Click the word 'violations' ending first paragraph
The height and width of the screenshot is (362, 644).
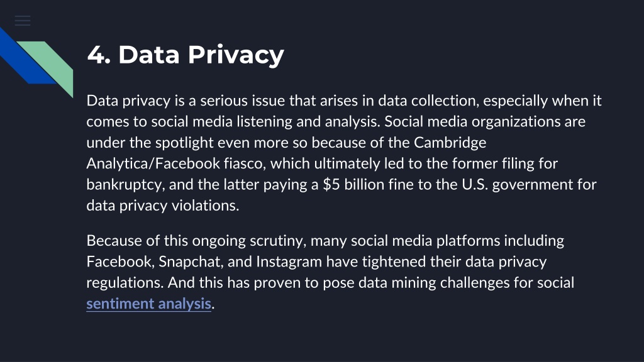coord(206,206)
